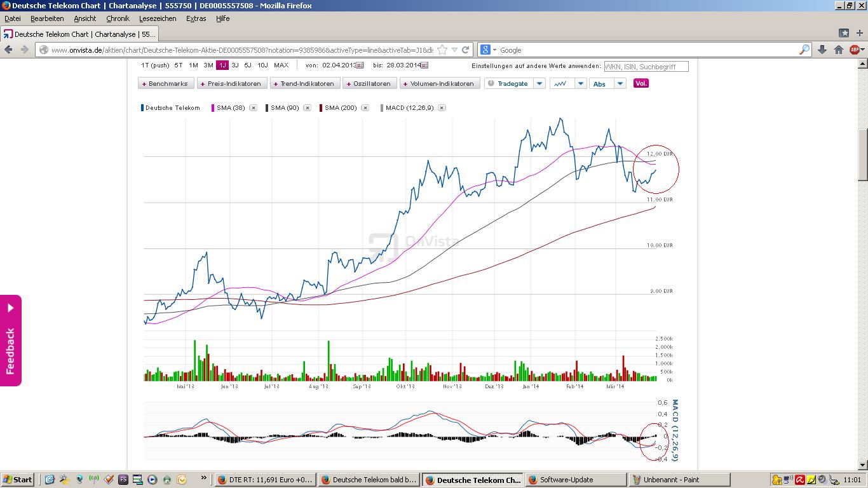Bookmark this page with the star icon
868x488 pixels.
pyautogui.click(x=442, y=50)
